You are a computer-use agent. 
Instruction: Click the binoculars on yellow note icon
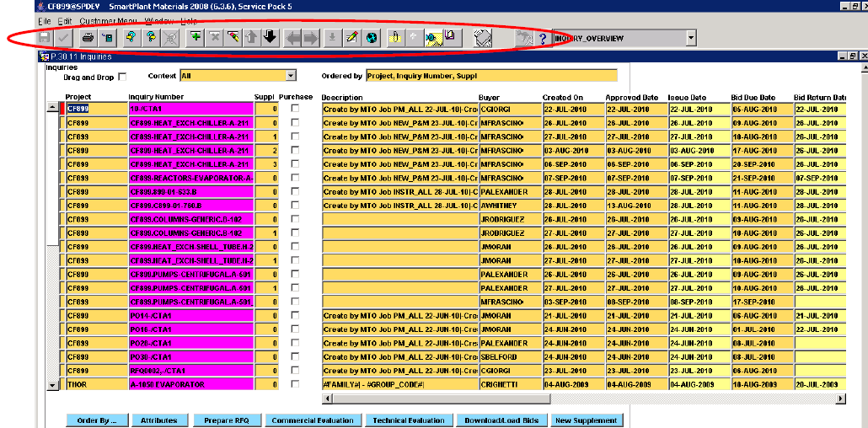point(433,38)
